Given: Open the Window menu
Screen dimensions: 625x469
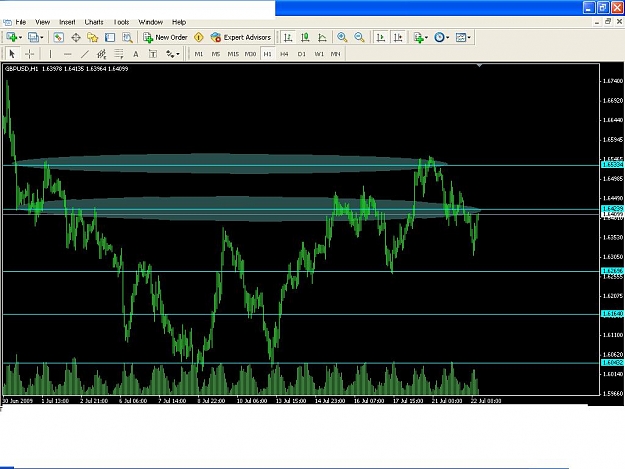Looking at the screenshot, I should 150,22.
